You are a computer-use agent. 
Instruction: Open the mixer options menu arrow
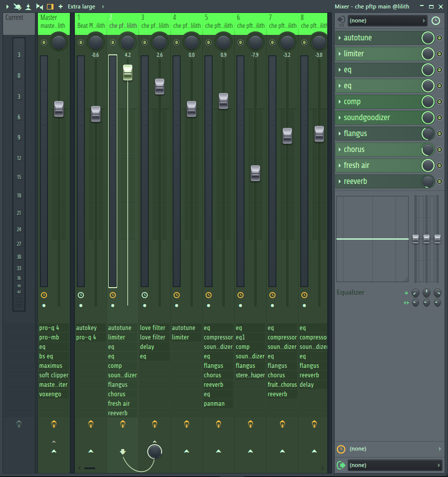[x=7, y=6]
